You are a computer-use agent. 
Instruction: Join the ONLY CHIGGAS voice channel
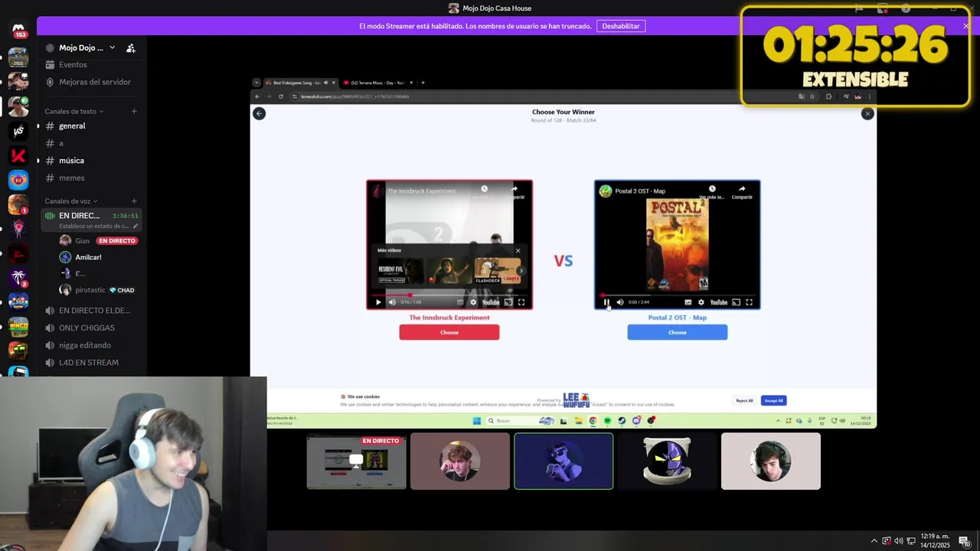tap(90, 328)
